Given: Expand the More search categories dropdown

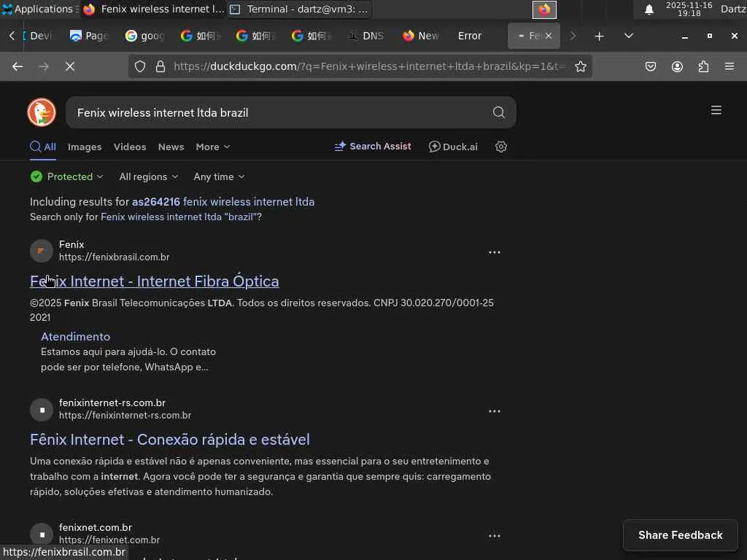Looking at the screenshot, I should pyautogui.click(x=213, y=147).
